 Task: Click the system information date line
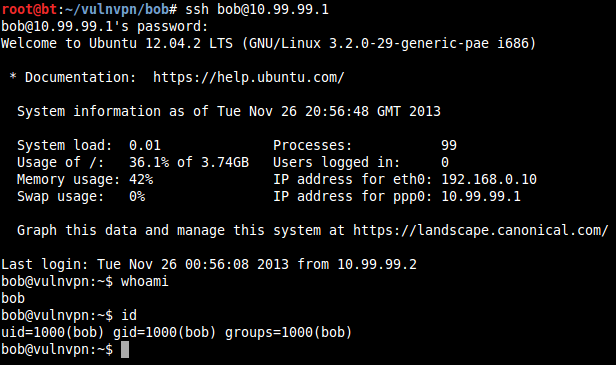[229, 111]
